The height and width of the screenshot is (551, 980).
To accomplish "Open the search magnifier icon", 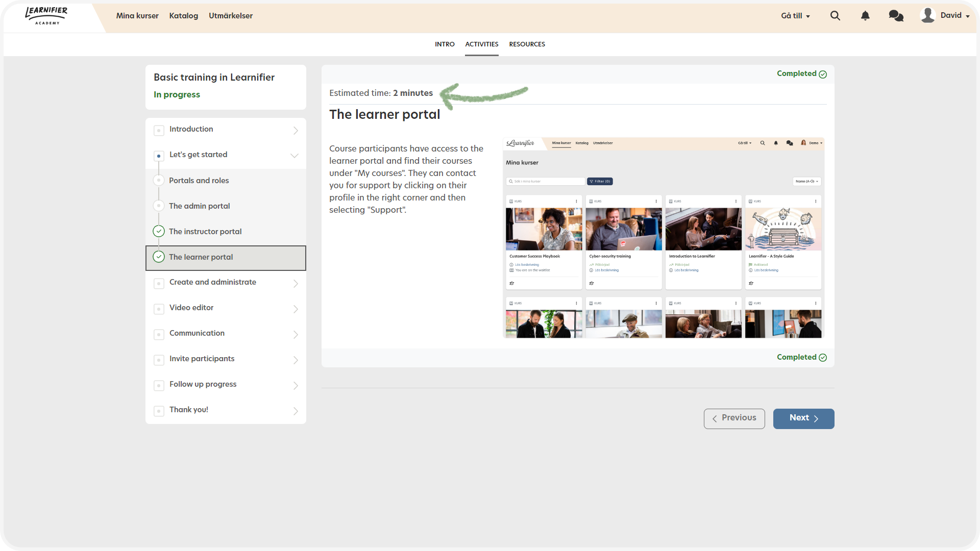I will [835, 16].
